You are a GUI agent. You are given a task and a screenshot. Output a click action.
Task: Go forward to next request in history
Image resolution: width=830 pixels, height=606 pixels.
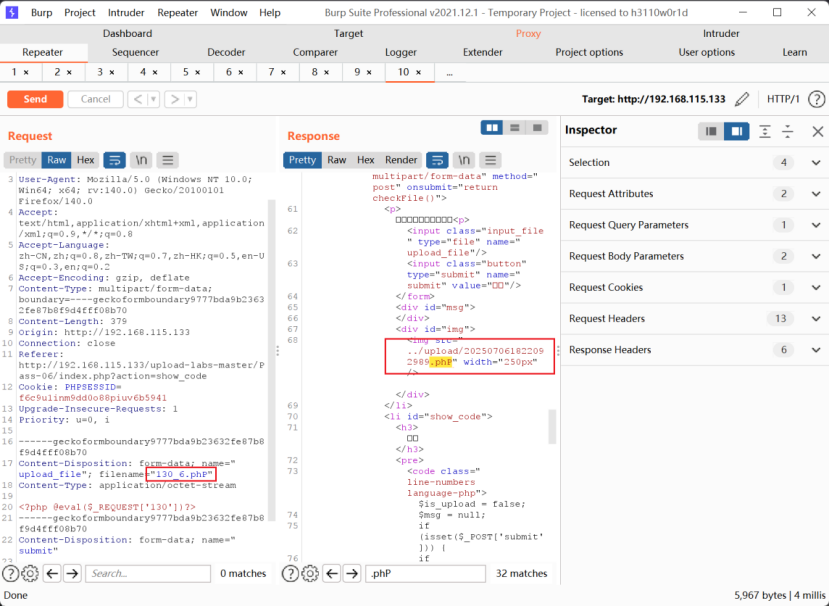coord(174,99)
